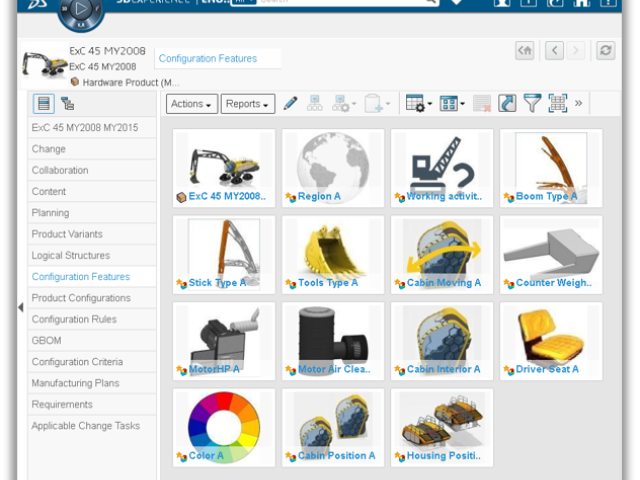This screenshot has height=480, width=640.
Task: Select Configuration Features in the sidebar
Action: coord(92,276)
